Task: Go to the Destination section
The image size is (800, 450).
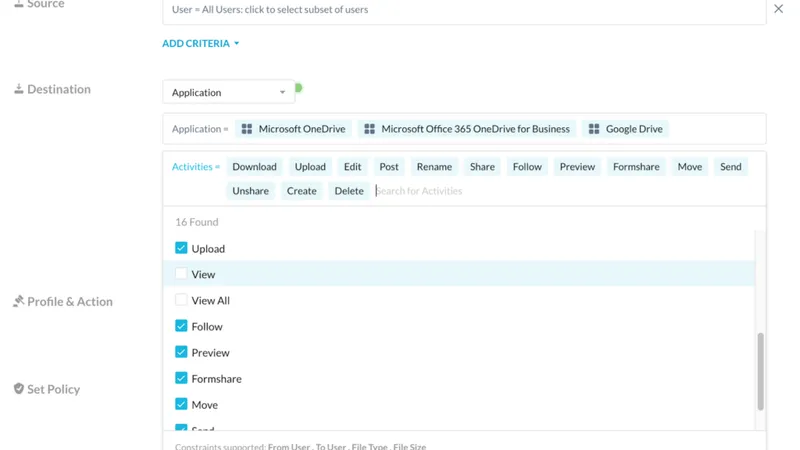Action: [x=52, y=89]
